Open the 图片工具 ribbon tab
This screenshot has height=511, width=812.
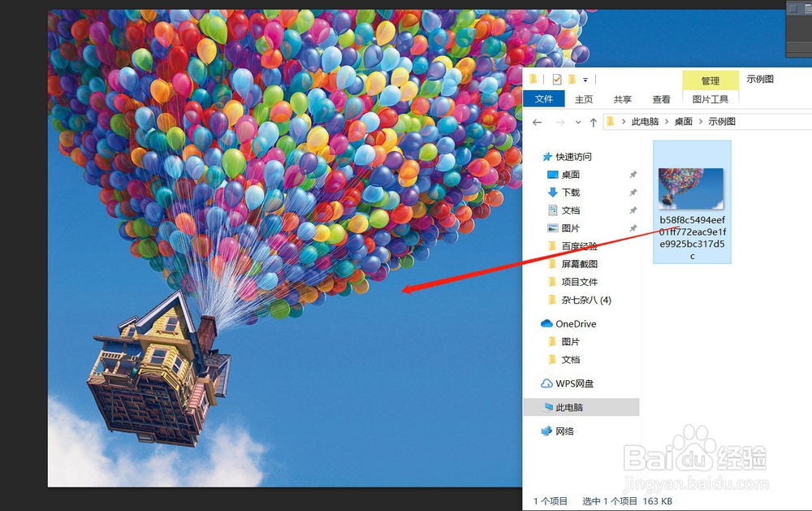click(710, 99)
